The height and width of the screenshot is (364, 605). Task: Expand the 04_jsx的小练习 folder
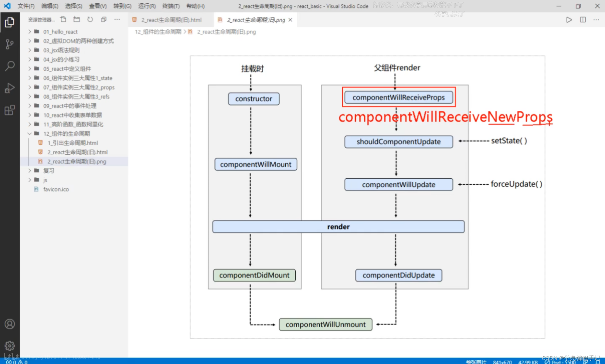point(74,59)
